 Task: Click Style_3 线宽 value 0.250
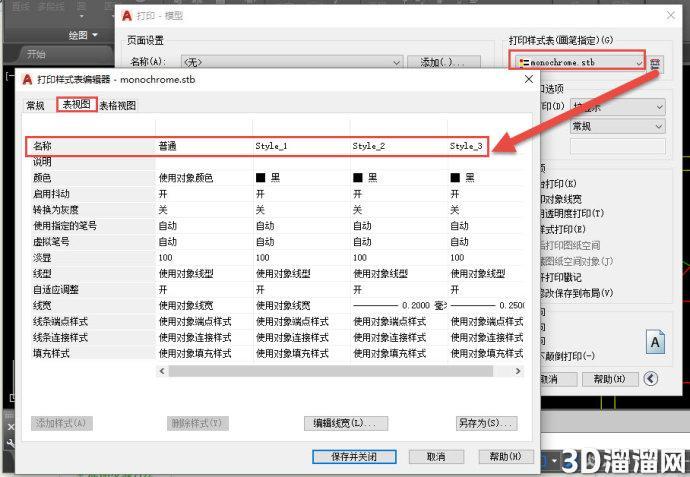pyautogui.click(x=487, y=305)
